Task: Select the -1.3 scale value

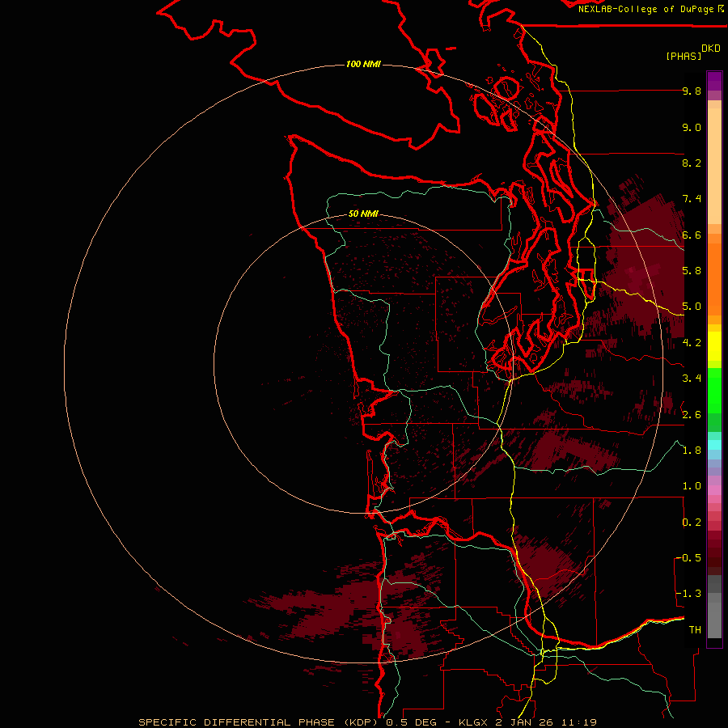Action: tap(688, 595)
